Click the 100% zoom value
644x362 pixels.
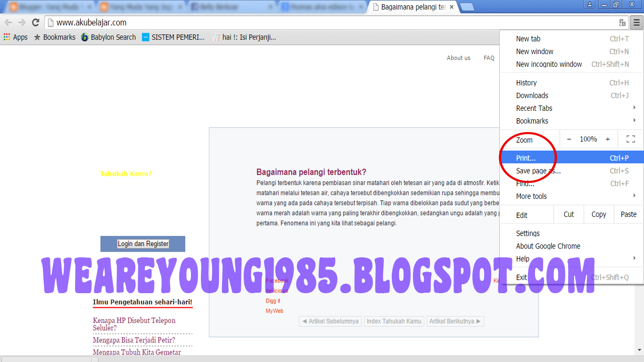tap(588, 139)
